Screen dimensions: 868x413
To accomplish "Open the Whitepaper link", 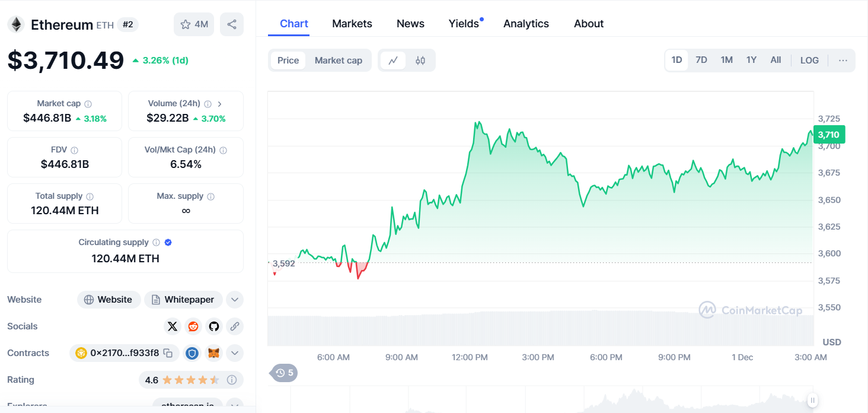I will click(x=183, y=300).
